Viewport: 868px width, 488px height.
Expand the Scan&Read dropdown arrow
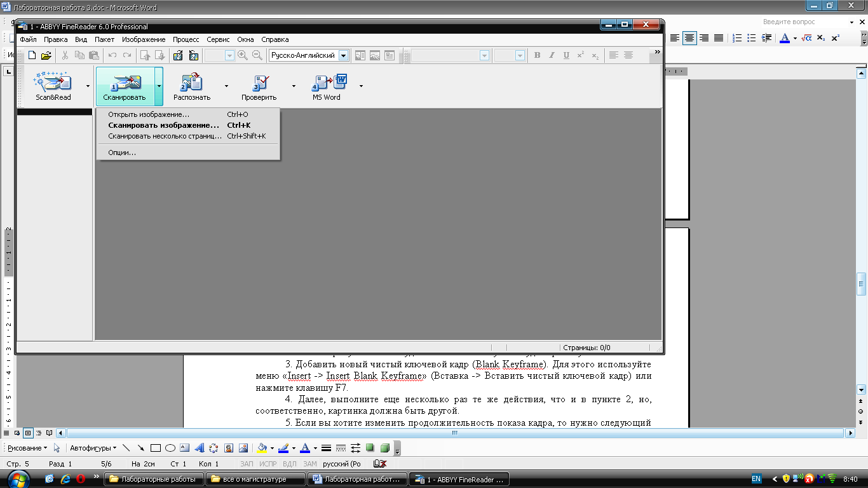[87, 86]
